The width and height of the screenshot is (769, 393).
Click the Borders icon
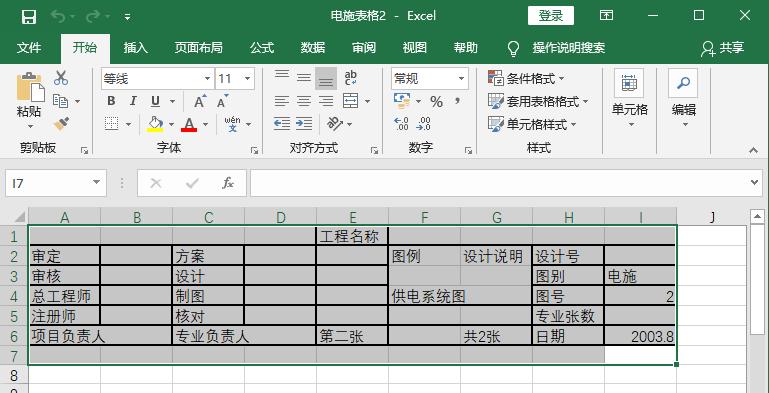(x=112, y=124)
